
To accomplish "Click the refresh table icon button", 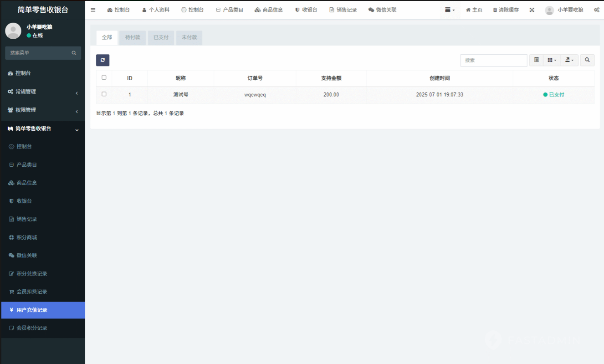I will [x=102, y=60].
